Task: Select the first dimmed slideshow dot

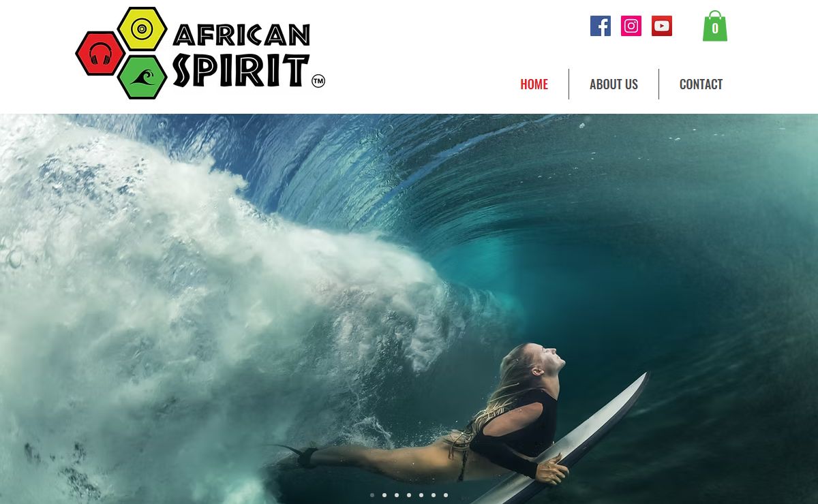Action: coord(372,495)
